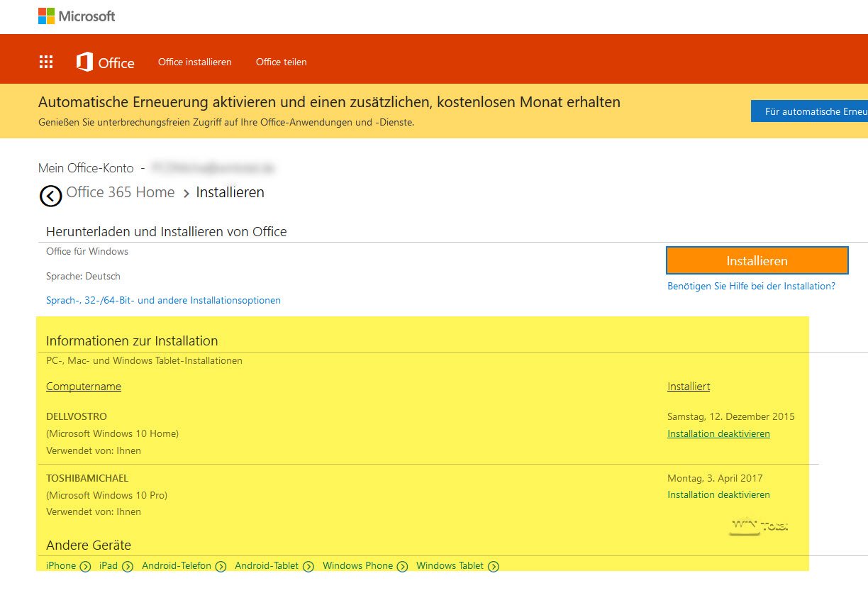
Task: Go back using the circled arrow icon
Action: click(50, 196)
